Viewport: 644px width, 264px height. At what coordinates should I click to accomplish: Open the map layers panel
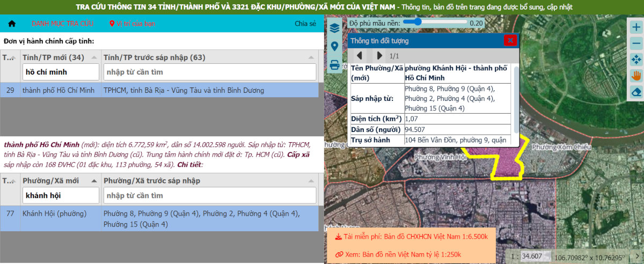tap(334, 28)
